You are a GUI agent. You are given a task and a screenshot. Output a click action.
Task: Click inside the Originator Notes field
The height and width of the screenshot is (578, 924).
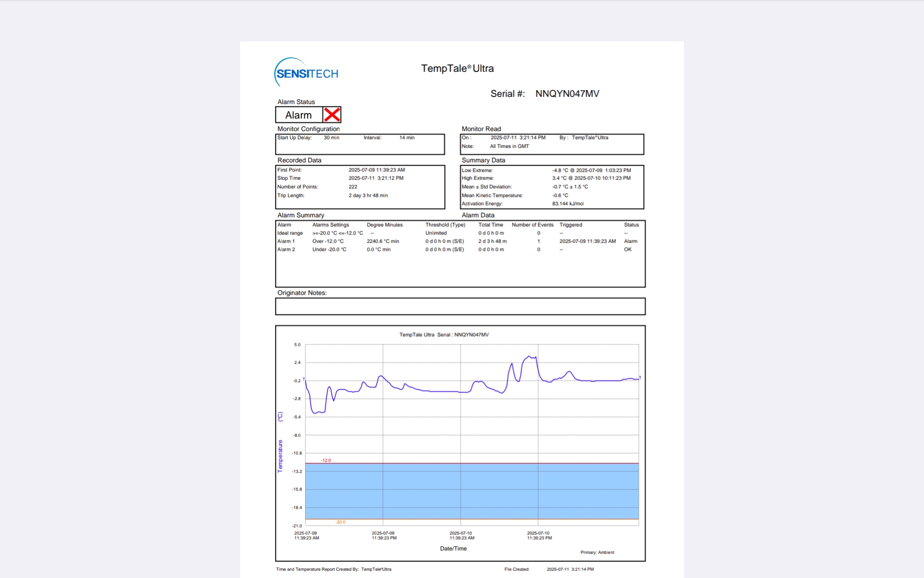tap(460, 306)
